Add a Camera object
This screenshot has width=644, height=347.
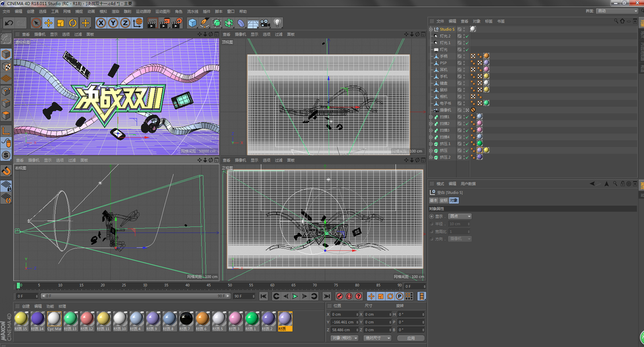click(266, 23)
